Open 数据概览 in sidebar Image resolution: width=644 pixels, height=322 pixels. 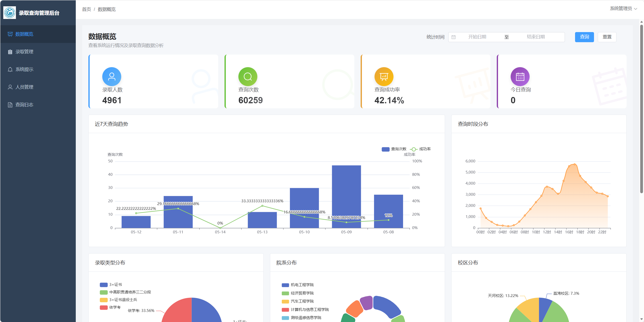[38, 34]
